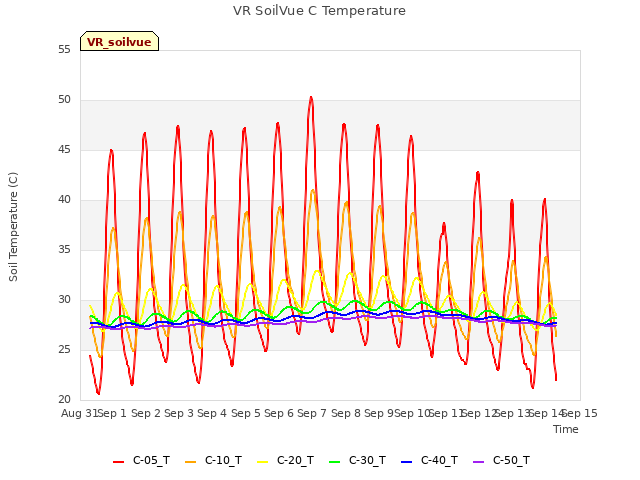Viewport: 640px width, 480px height.
Task: Toggle the C-05_T legend entry
Action: pos(141,461)
